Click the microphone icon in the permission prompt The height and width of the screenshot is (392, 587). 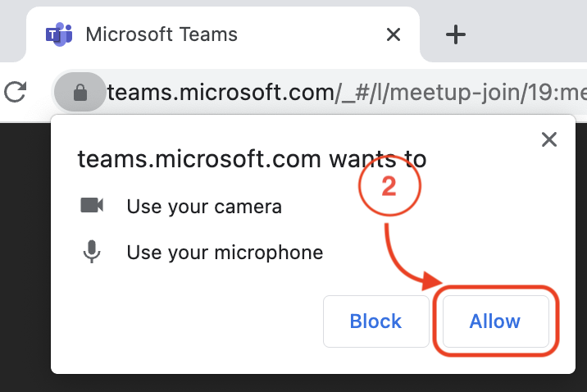click(92, 253)
